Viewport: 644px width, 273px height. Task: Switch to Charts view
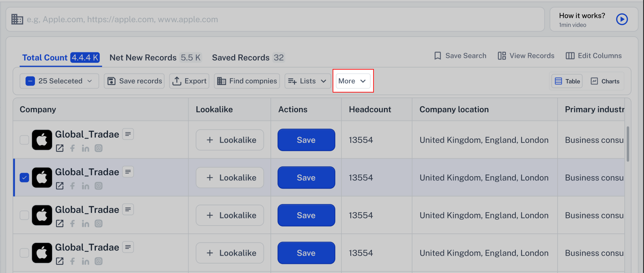point(605,81)
